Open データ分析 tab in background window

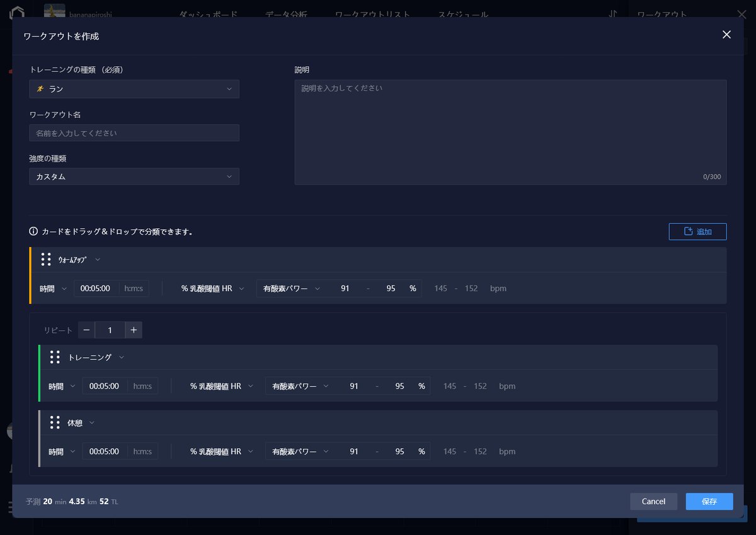[x=287, y=13]
